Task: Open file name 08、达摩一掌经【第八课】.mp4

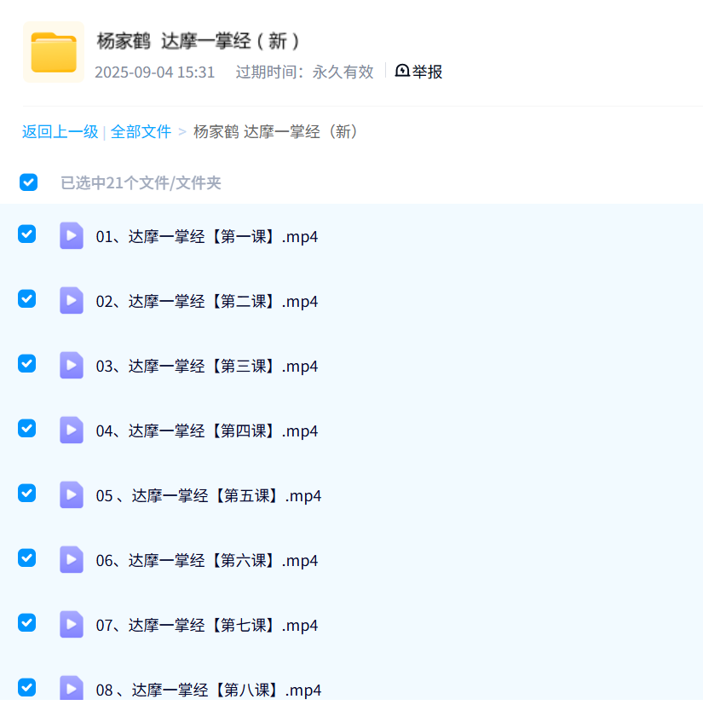Action: point(209,690)
